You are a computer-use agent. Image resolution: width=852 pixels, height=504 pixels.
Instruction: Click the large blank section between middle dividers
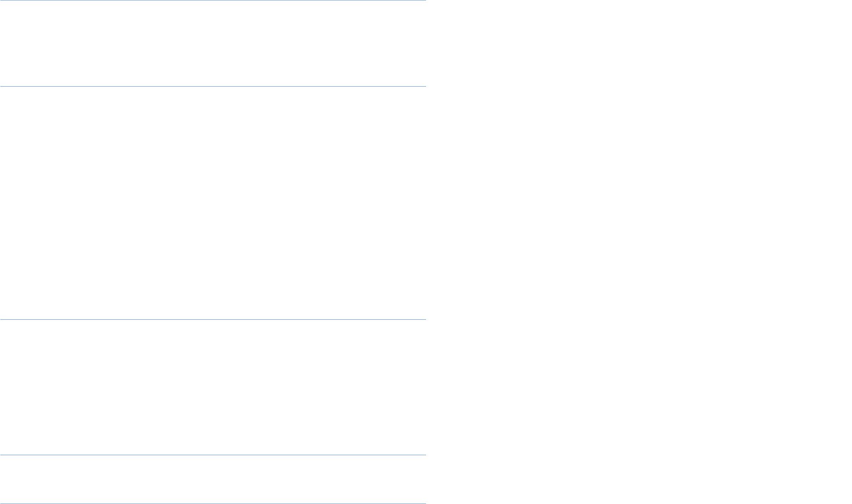pos(213,203)
